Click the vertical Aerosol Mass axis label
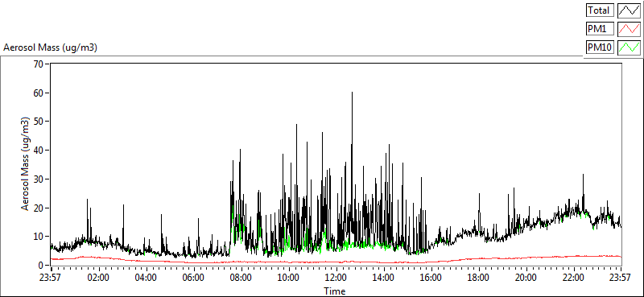The width and height of the screenshot is (644, 297). (x=26, y=164)
